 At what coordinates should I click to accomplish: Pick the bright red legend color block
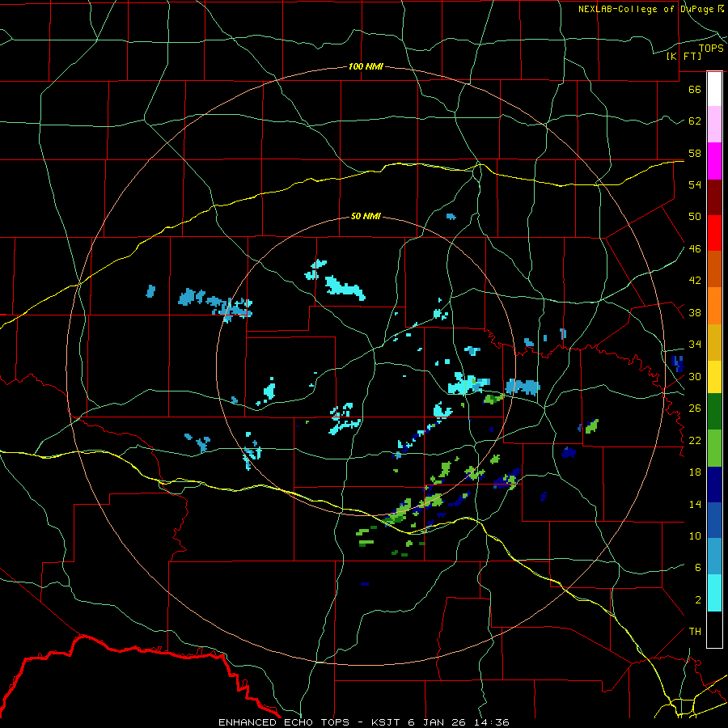[x=714, y=233]
